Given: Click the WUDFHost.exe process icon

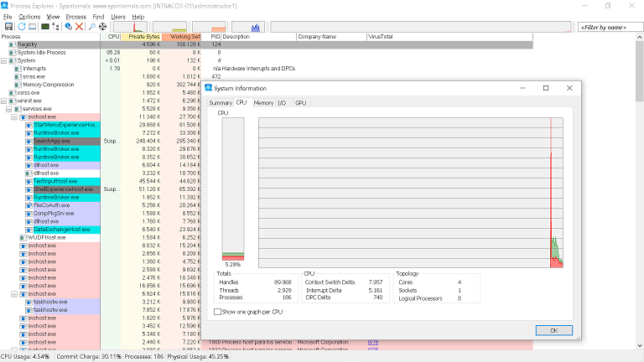Looking at the screenshot, I should tap(23, 238).
